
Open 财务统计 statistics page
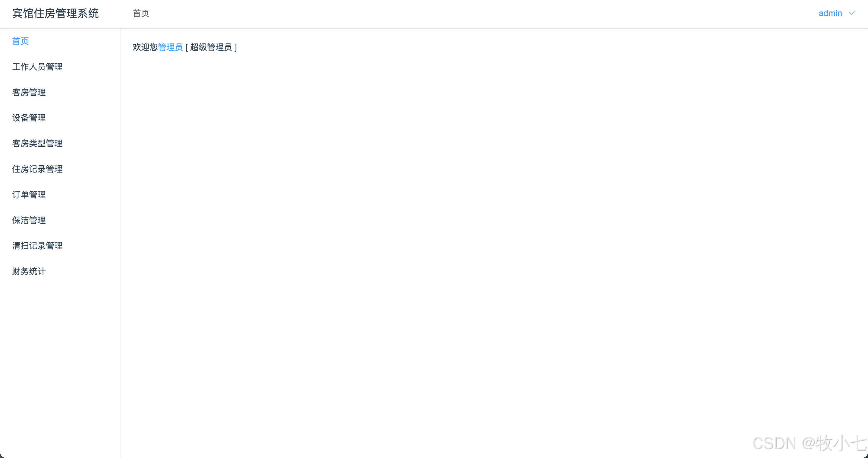(x=29, y=271)
